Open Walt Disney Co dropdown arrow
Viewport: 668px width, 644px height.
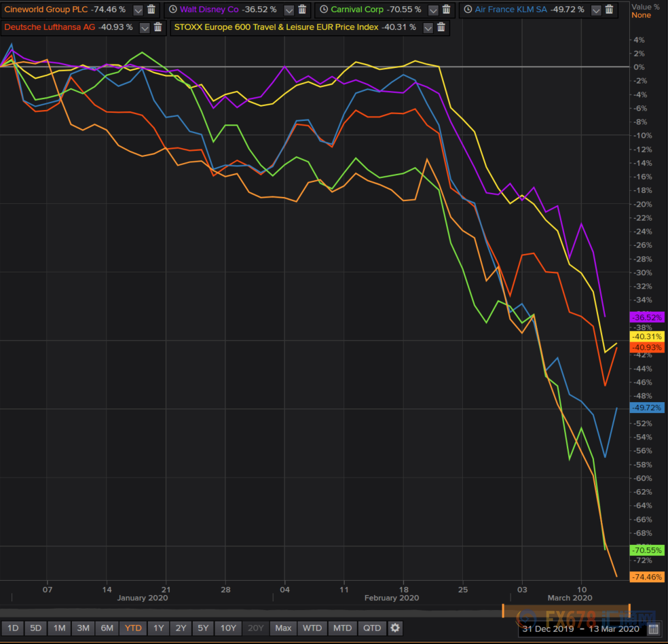click(289, 10)
